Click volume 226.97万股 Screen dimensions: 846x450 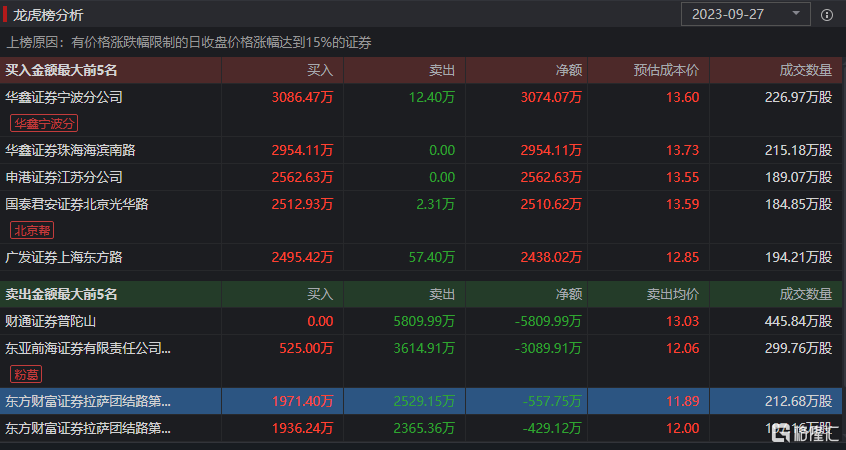(799, 97)
